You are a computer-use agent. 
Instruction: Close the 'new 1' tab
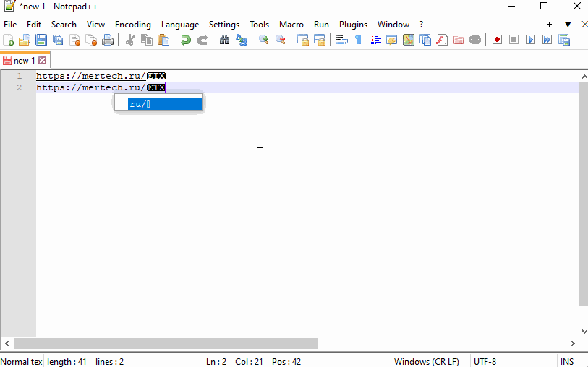point(42,61)
